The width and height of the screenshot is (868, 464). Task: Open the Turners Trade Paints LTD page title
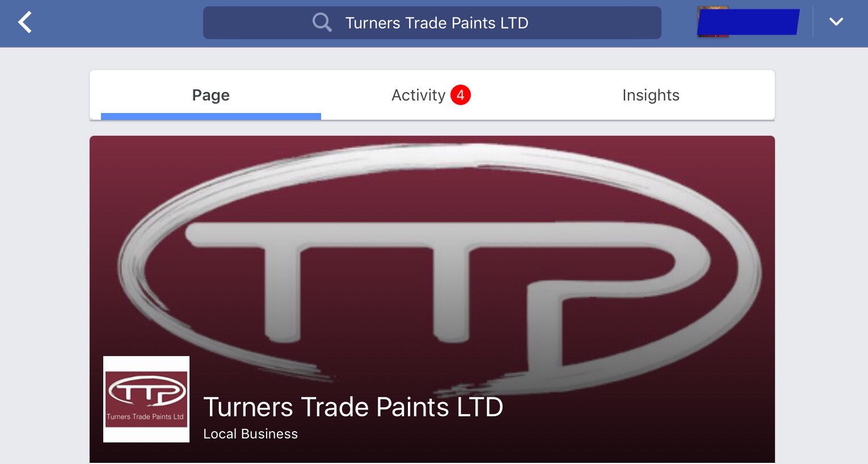click(353, 407)
